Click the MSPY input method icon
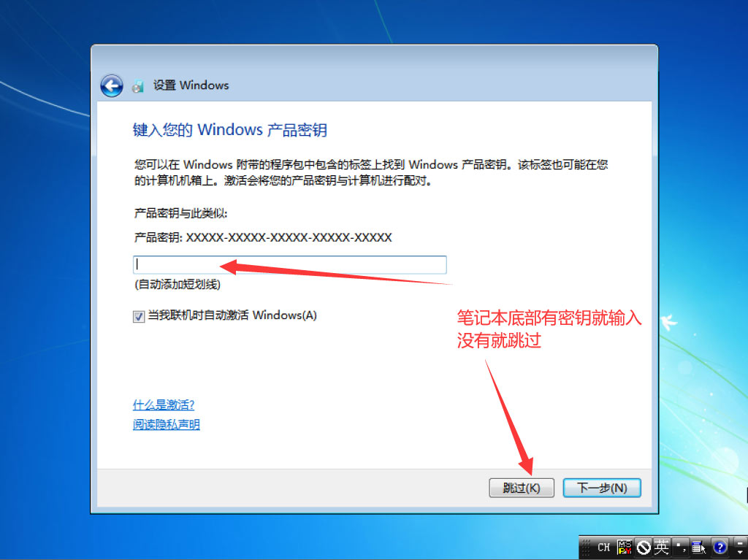The width and height of the screenshot is (748, 560). [625, 547]
